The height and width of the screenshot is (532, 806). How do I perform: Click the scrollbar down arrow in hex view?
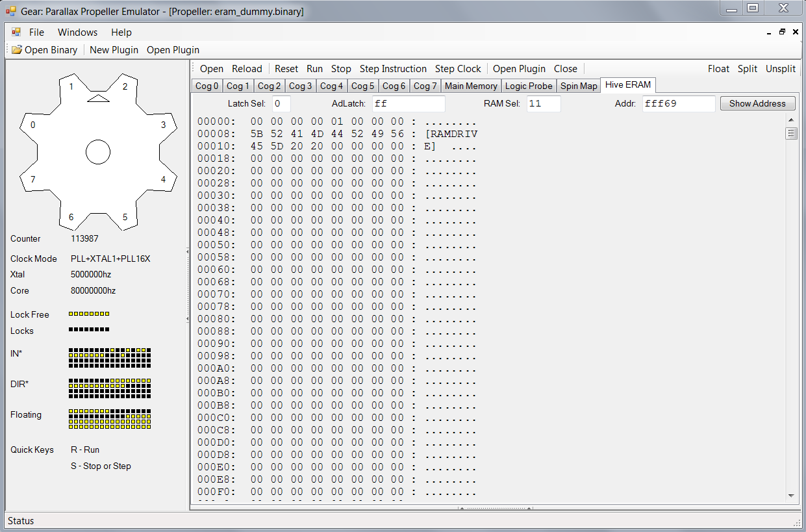[x=791, y=496]
